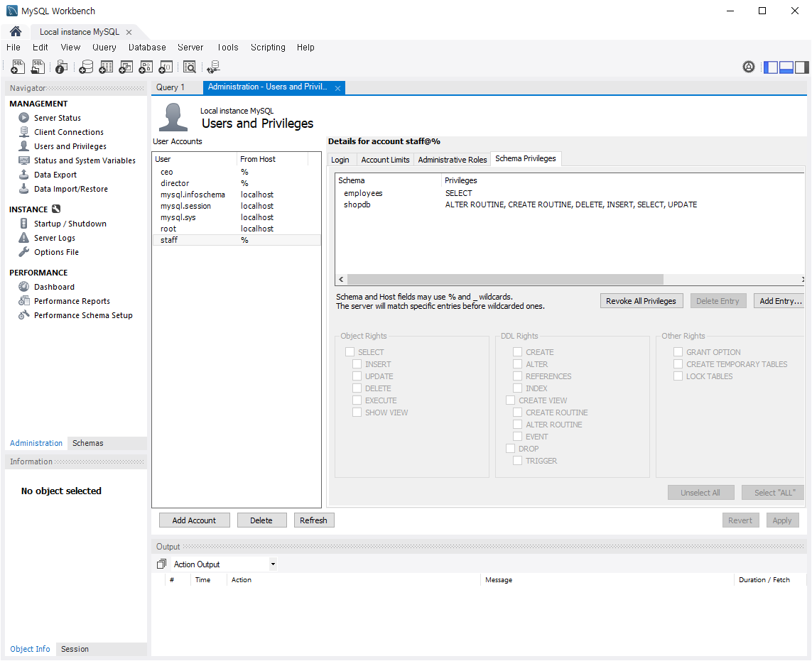Toggle the right secondary sidebar visibility
Image resolution: width=812 pixels, height=661 pixels.
click(x=802, y=67)
